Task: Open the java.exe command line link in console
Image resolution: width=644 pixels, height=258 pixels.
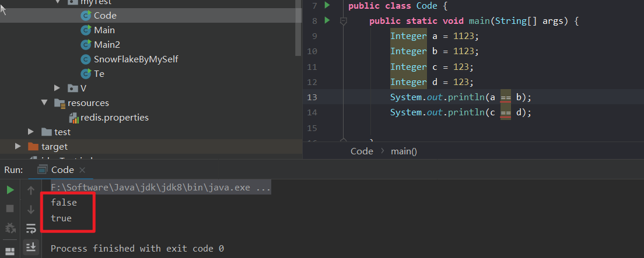Action: click(160, 188)
